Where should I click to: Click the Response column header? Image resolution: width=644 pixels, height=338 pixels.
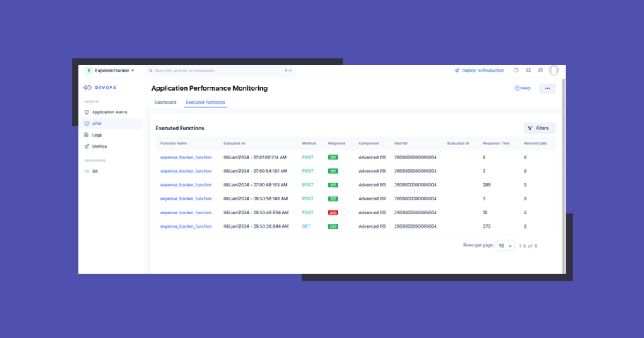click(x=337, y=144)
